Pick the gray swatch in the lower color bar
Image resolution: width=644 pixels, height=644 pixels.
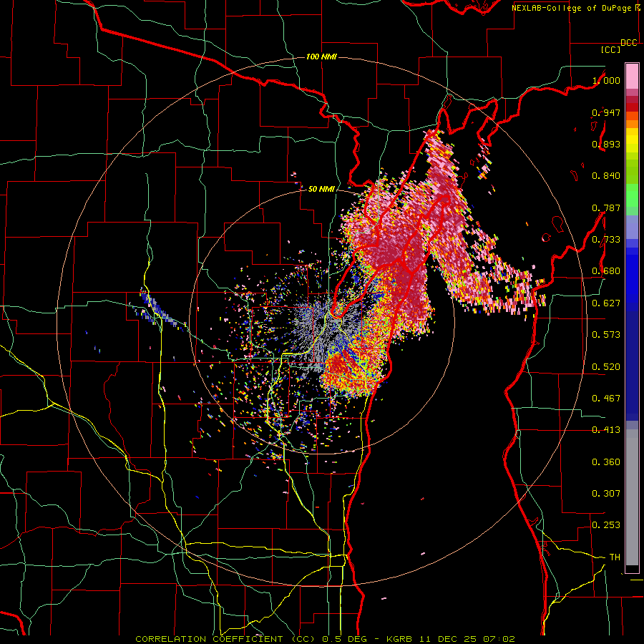[632, 497]
